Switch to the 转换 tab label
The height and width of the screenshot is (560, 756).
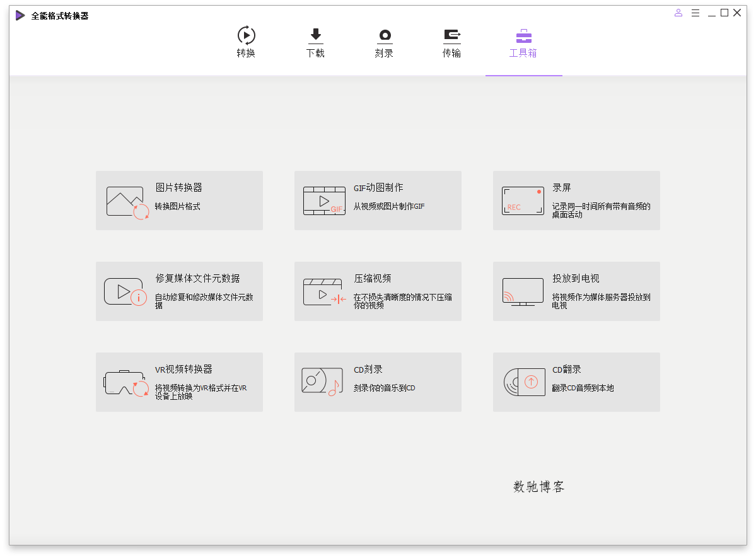point(246,53)
